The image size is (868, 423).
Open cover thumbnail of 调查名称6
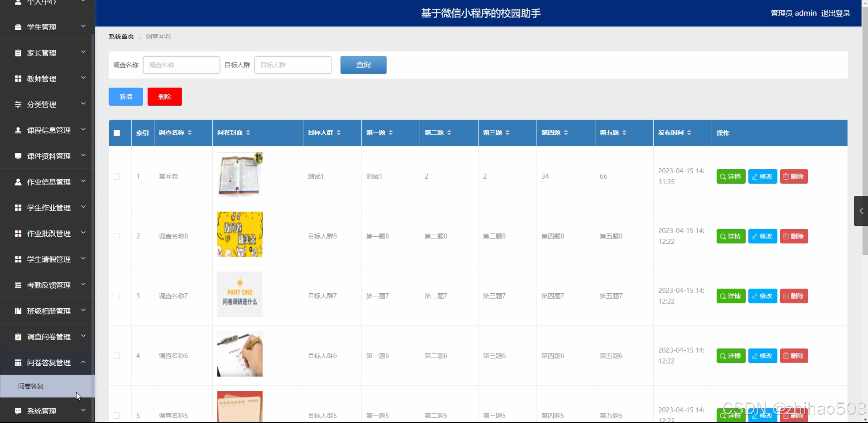240,354
